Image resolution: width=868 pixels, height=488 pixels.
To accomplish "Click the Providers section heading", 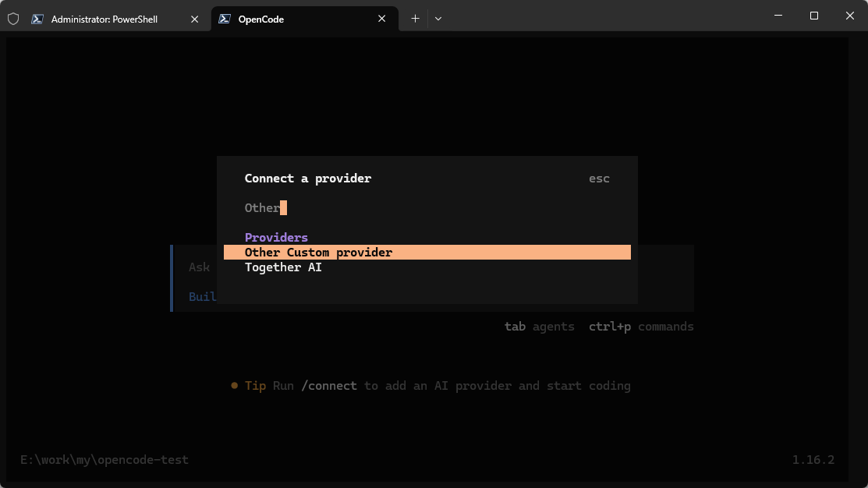I will pyautogui.click(x=276, y=237).
